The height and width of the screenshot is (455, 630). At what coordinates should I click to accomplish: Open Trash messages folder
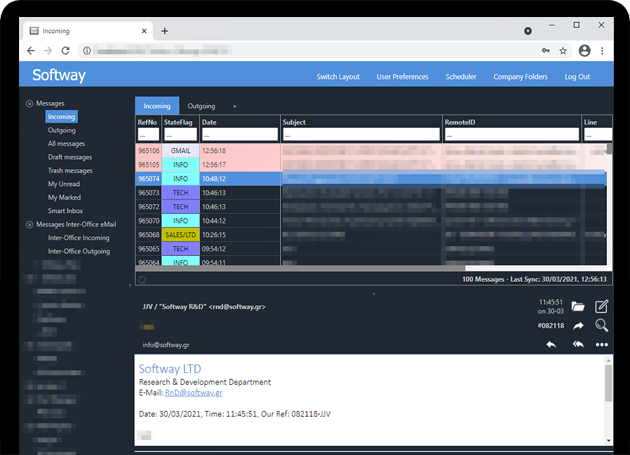[x=70, y=170]
